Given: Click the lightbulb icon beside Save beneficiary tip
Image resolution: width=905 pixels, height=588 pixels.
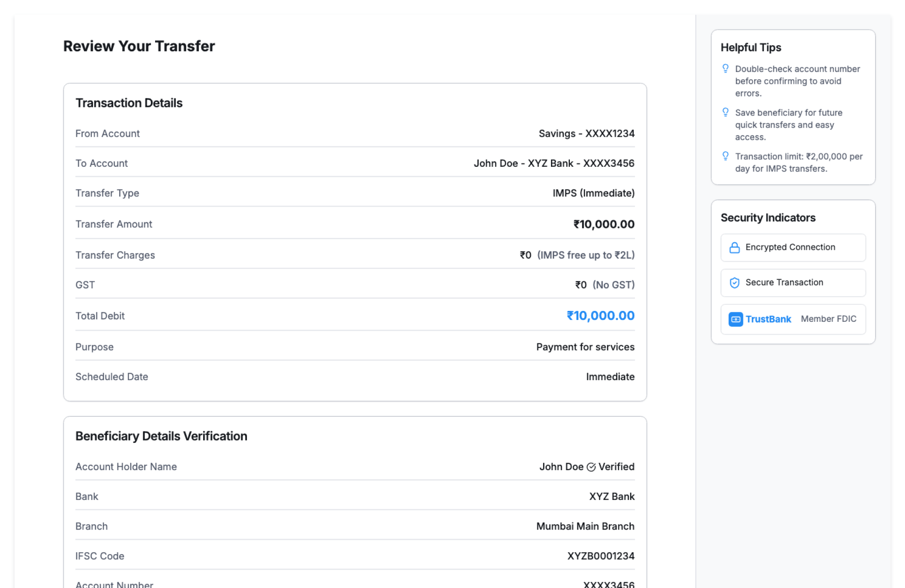Looking at the screenshot, I should [725, 112].
